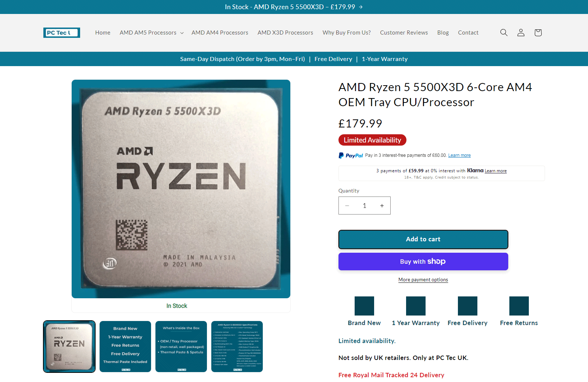Increase quantity with the plus button
Screen dimensions: 588x382
(382, 206)
